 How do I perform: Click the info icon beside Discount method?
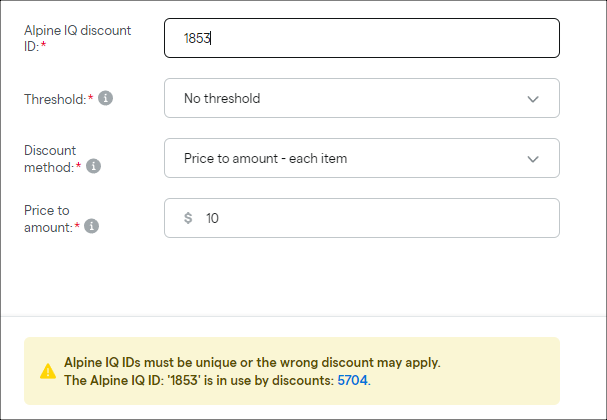93,166
